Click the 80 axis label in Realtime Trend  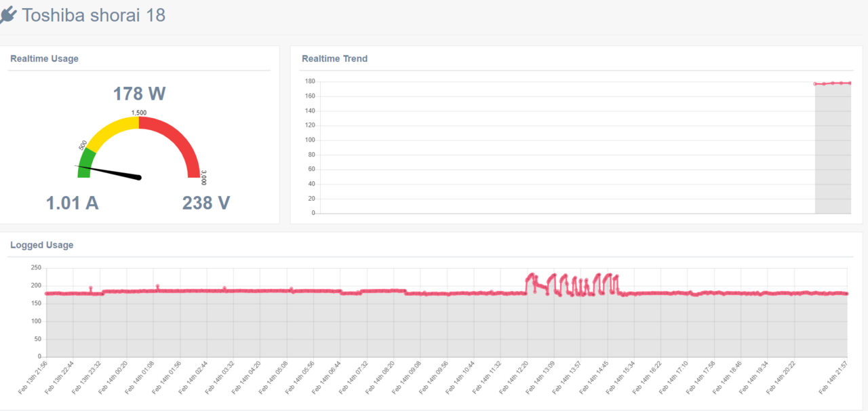tap(311, 155)
